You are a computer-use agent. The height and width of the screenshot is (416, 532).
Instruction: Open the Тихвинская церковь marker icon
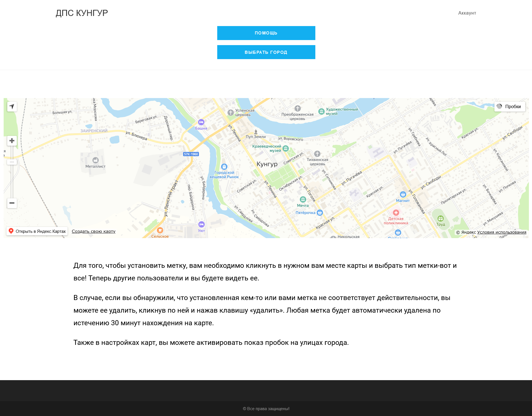click(x=317, y=154)
